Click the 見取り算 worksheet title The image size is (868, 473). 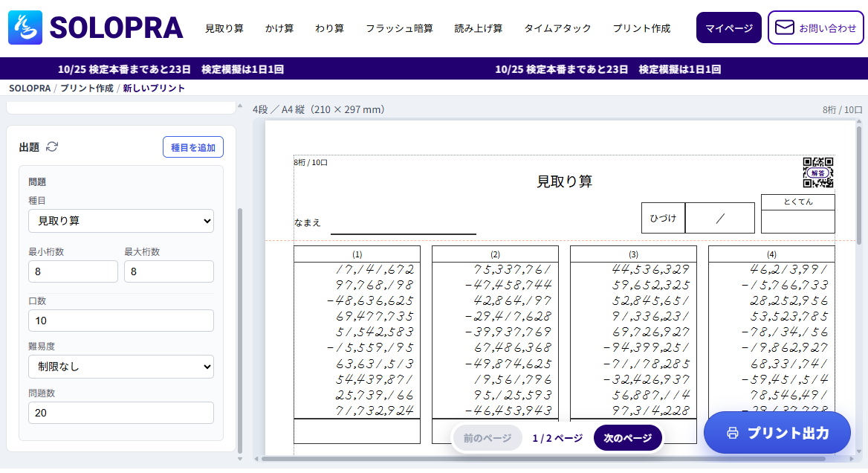click(x=564, y=181)
